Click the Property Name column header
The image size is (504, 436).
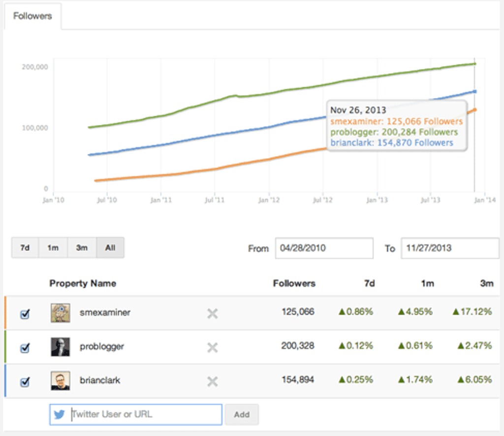(83, 283)
